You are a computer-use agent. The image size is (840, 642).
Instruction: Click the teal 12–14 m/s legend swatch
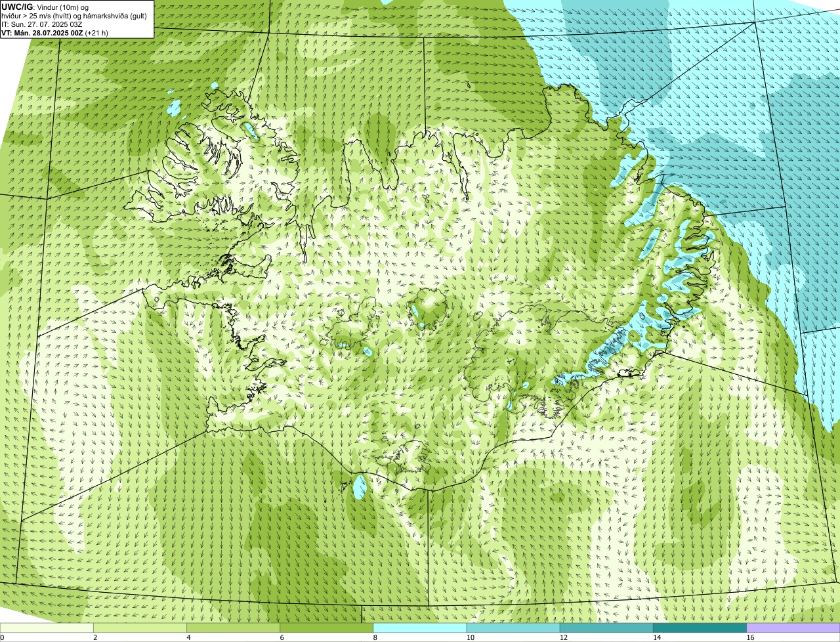pyautogui.click(x=606, y=628)
